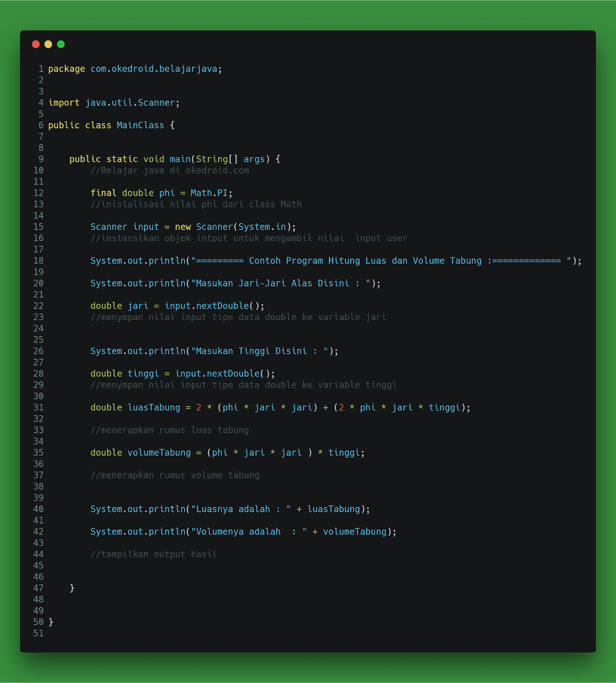
Task: Click the comment '//Belajar java di okedroid.com'
Action: (169, 170)
